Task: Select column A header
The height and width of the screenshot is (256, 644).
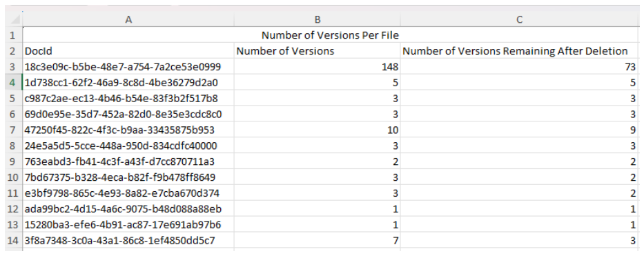Action: 128,20
